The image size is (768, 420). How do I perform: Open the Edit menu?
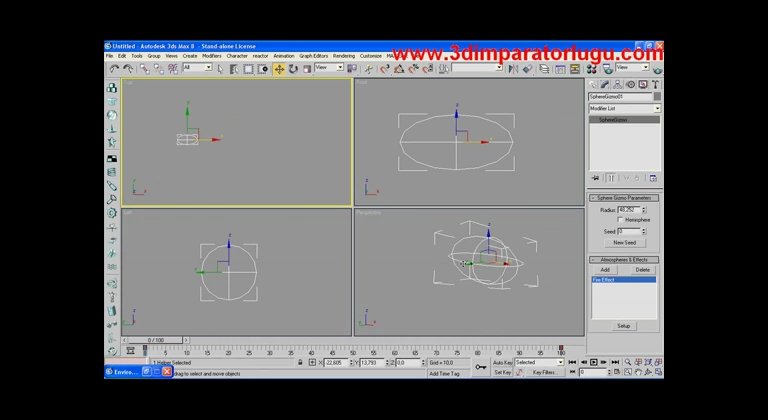click(122, 56)
